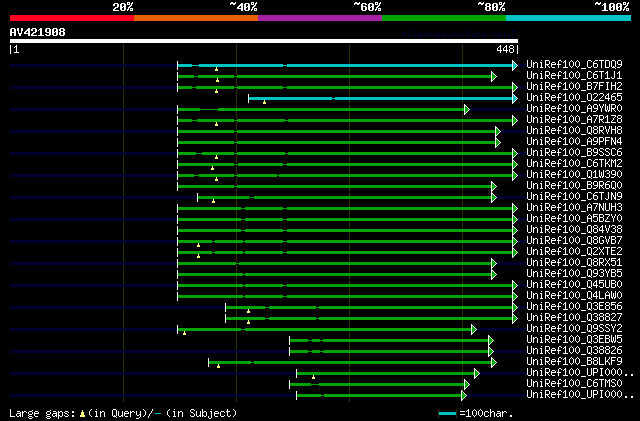Click the yellow gap marker under the Q3E856 bar
Screen dimensions: 640x421
click(x=248, y=311)
